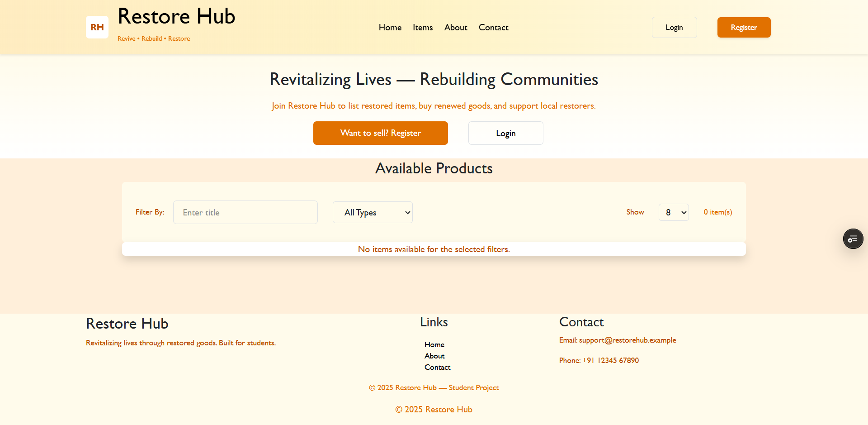
Task: Select the 'Restore Hub' heading in the header
Action: [176, 16]
